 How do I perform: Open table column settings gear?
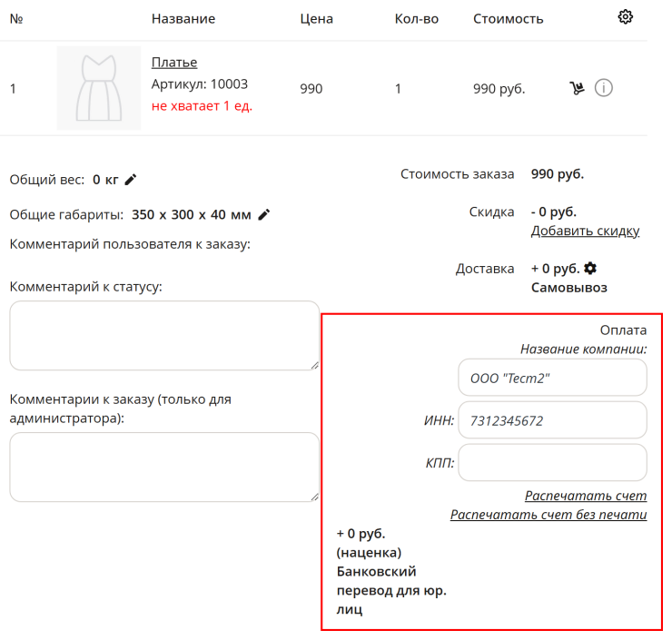[626, 17]
